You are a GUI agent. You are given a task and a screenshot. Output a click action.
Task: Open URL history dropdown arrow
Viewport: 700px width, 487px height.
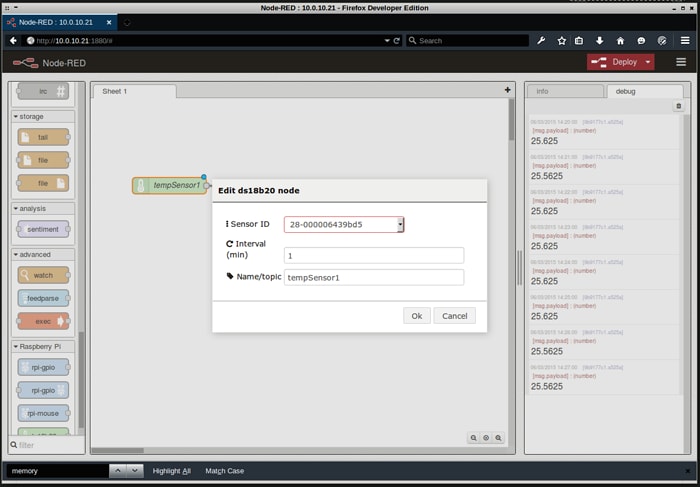pyautogui.click(x=387, y=41)
